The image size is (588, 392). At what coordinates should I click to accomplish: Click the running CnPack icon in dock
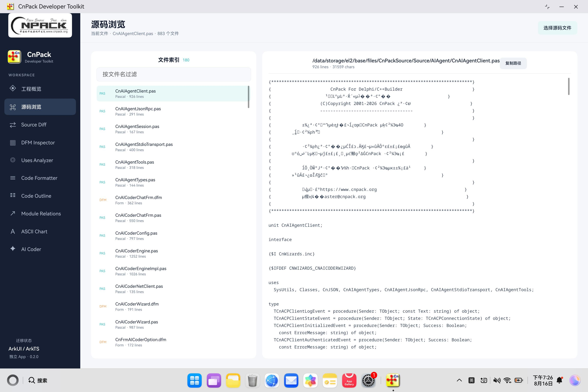click(x=393, y=381)
